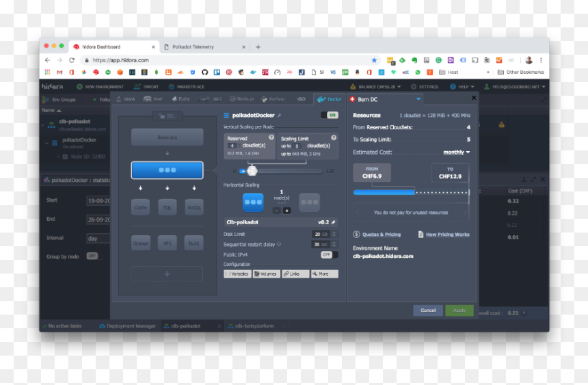Select the blue stateful scaling icon
Viewport: 588px width, 385px height.
(253, 202)
